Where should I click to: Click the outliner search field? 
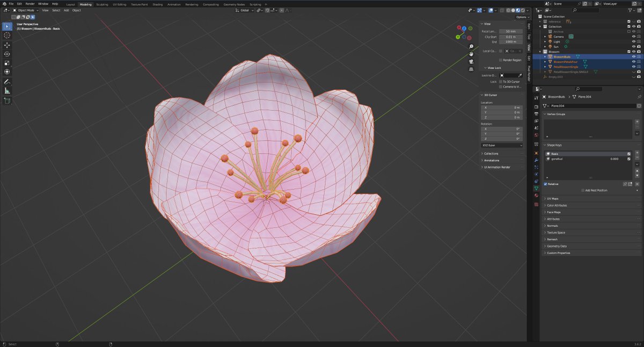pos(586,10)
